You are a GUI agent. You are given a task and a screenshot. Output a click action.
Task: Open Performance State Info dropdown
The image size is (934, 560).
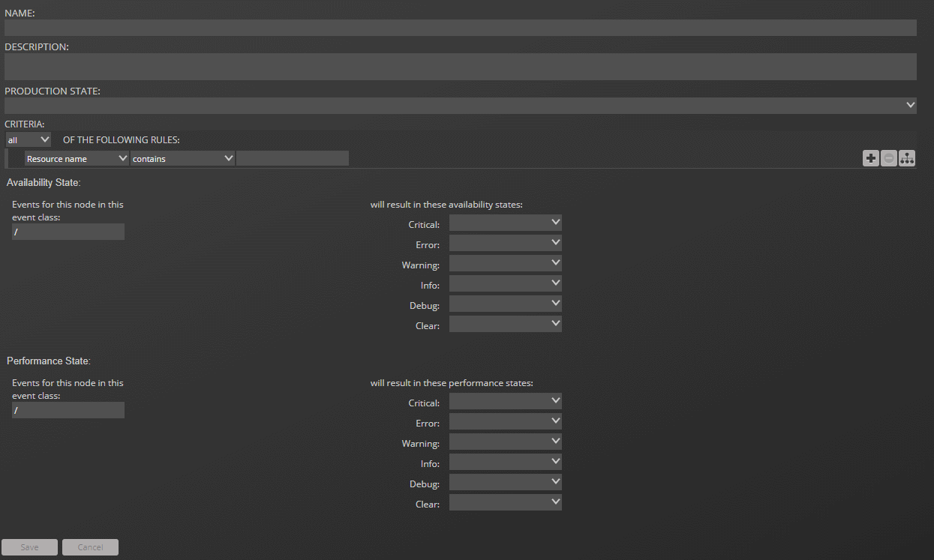[x=506, y=462]
